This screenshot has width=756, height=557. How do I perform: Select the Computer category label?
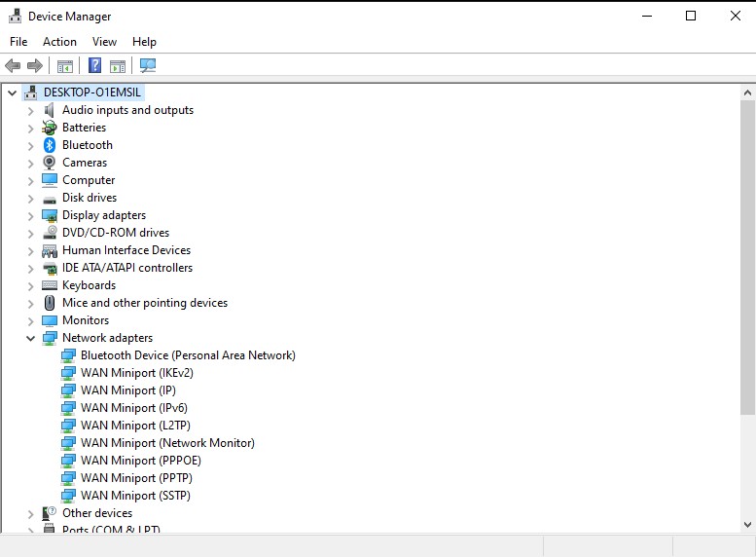click(89, 180)
